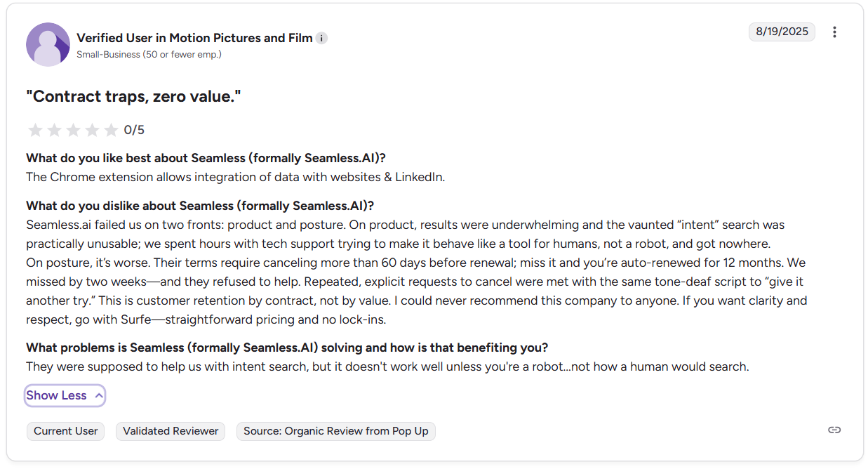Click the fifth rating star

[111, 130]
